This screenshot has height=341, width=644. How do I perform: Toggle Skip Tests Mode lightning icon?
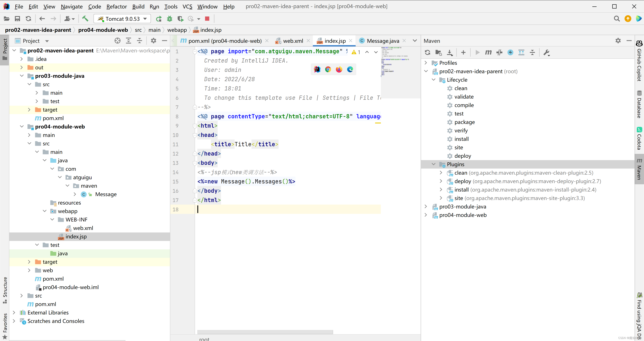click(510, 53)
